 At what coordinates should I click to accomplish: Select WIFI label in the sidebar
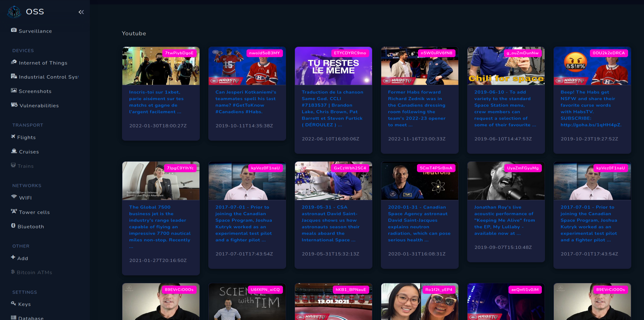coord(25,198)
